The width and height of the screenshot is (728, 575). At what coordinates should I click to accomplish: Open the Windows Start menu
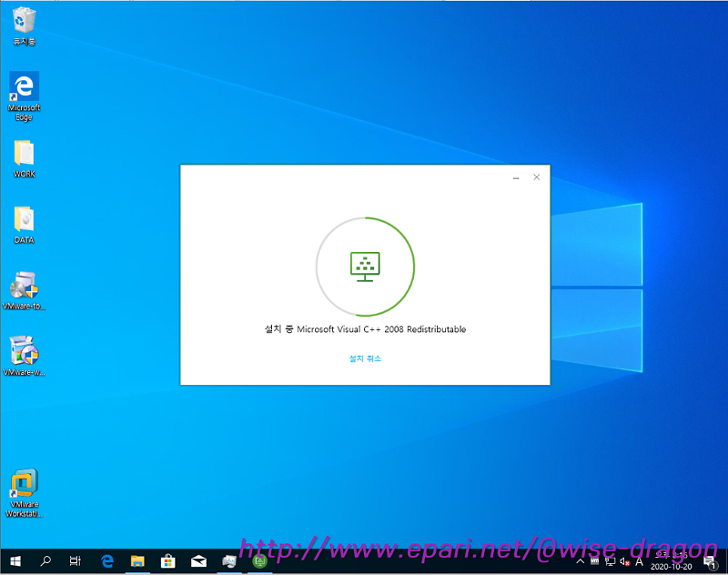pos(15,561)
